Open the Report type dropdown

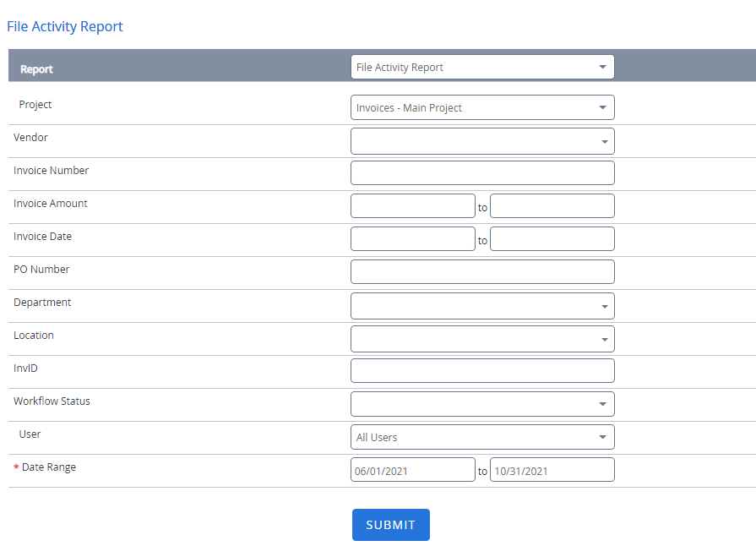click(x=481, y=68)
